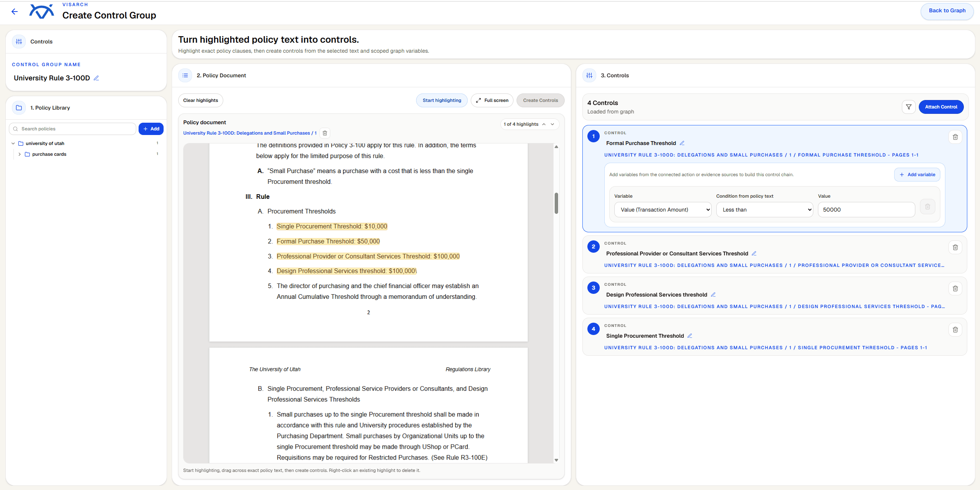Click highlighted Formal Purchase Threshold: $50,000

coord(328,242)
